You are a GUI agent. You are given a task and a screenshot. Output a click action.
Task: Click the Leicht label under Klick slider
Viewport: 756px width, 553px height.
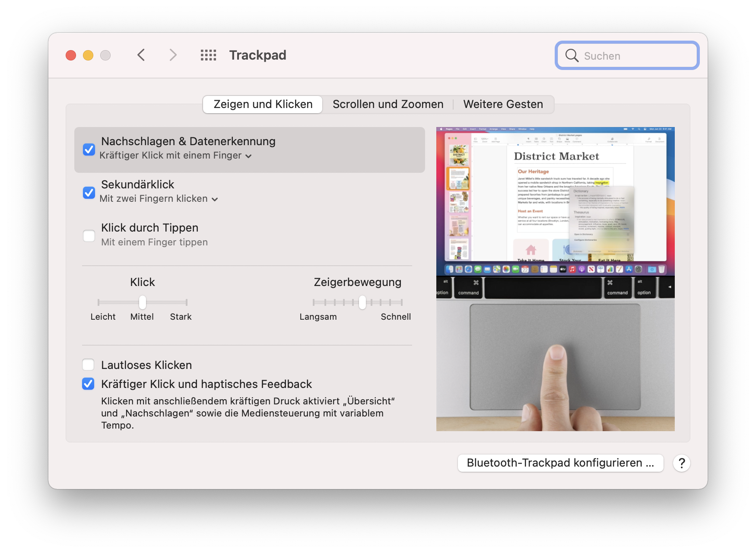point(103,317)
